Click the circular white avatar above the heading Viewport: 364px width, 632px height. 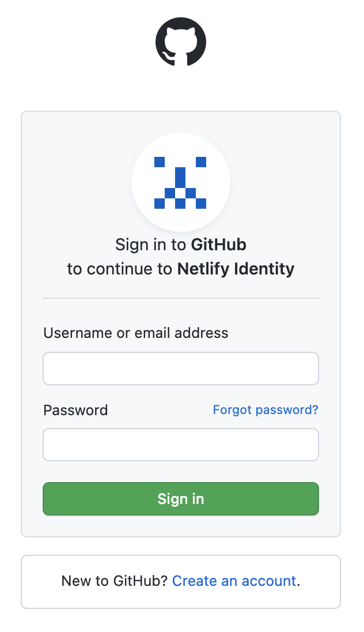tap(181, 182)
